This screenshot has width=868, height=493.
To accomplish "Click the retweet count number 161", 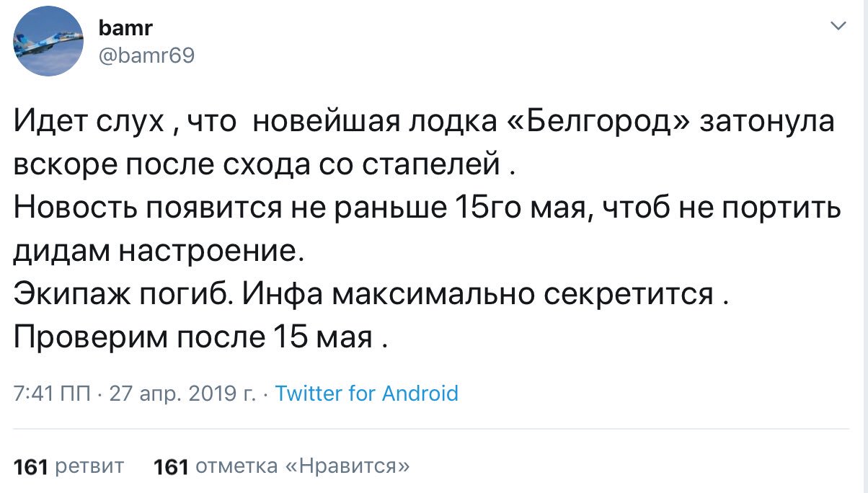I will coord(30,467).
